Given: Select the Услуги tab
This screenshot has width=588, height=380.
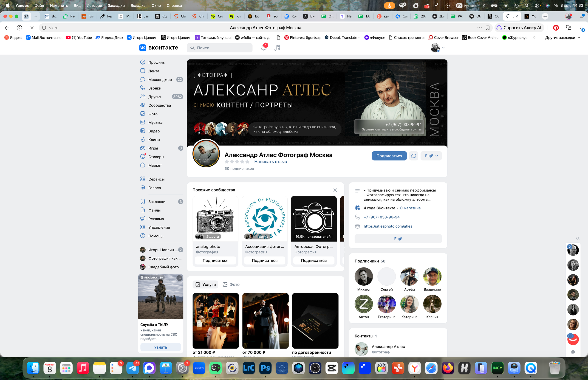Looking at the screenshot, I should click(x=205, y=284).
